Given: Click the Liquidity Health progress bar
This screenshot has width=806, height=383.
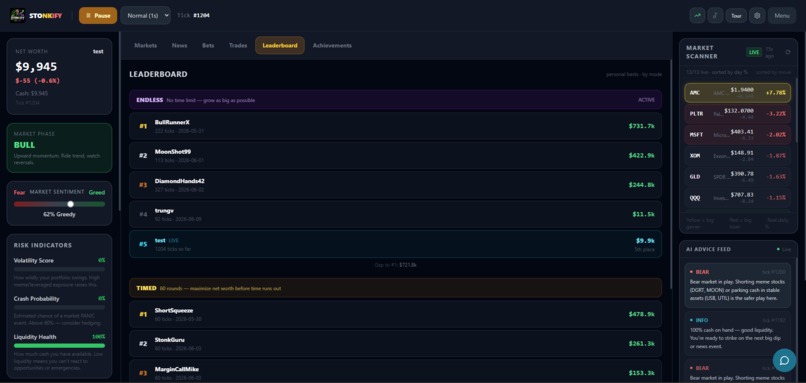Looking at the screenshot, I should tap(59, 345).
